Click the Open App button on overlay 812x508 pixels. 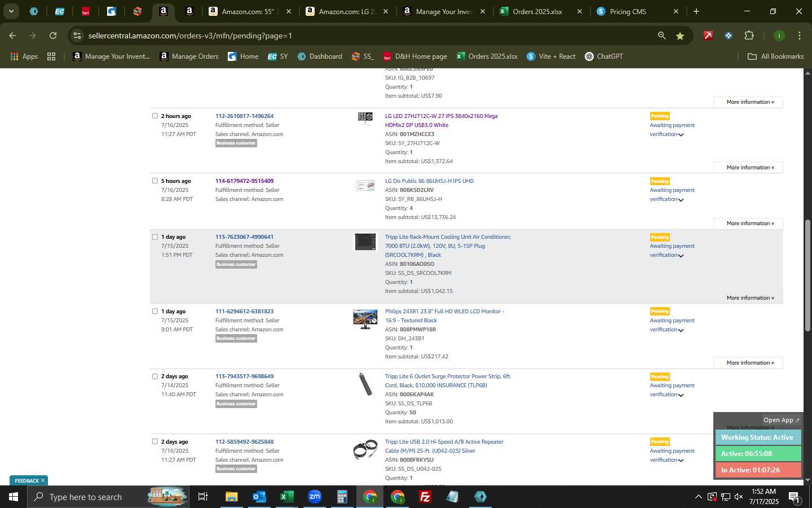pos(781,420)
